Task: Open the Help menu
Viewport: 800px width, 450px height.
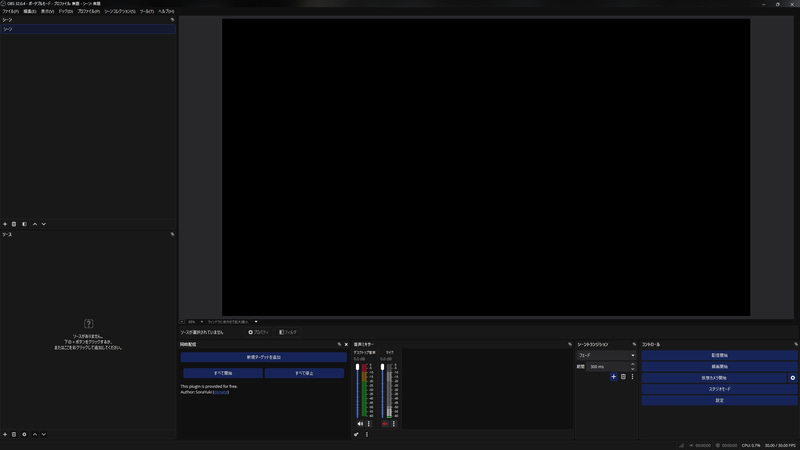Action: pos(166,11)
